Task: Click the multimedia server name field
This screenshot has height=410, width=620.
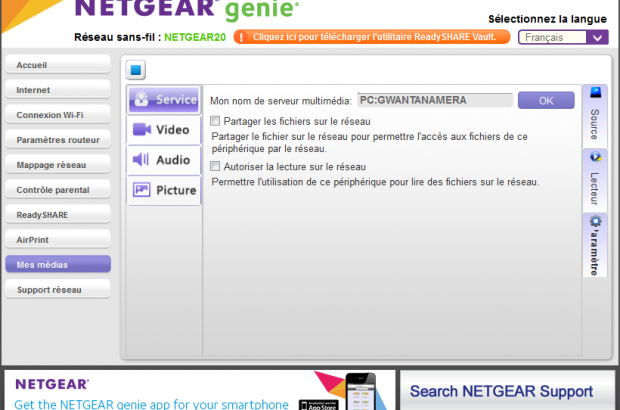Action: [x=434, y=100]
